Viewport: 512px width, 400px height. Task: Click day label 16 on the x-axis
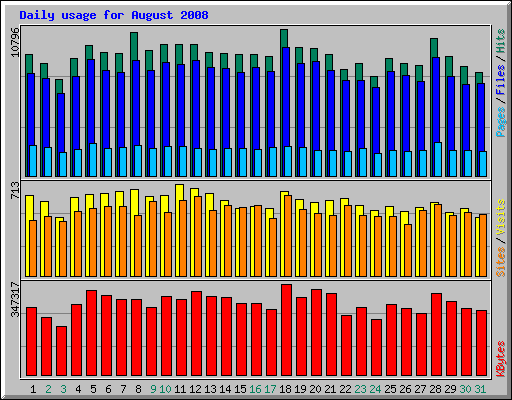coord(255,389)
